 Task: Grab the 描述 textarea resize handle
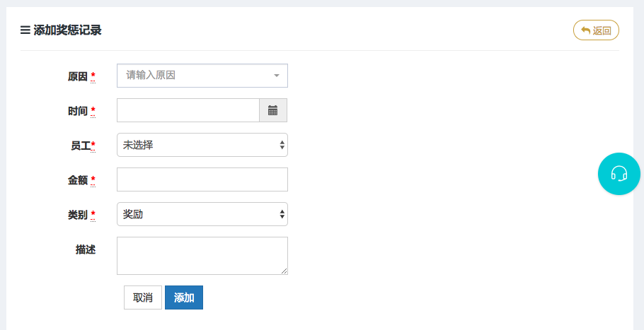point(284,271)
